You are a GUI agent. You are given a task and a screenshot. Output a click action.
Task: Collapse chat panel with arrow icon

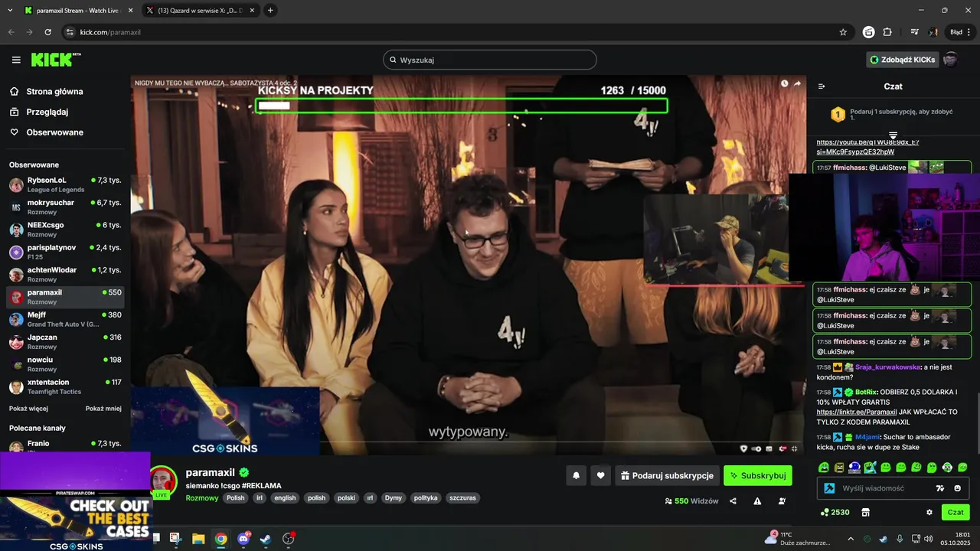[822, 86]
